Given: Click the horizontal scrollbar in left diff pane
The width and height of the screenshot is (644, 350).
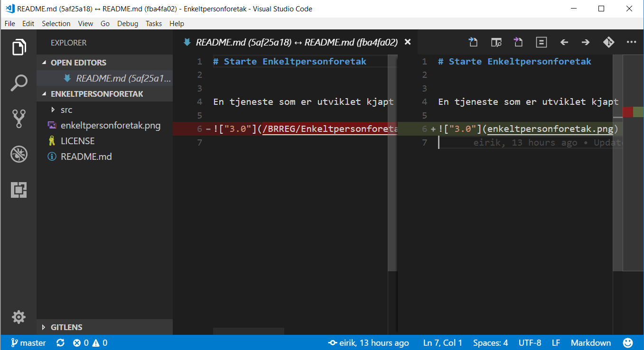Looking at the screenshot, I should [x=249, y=331].
